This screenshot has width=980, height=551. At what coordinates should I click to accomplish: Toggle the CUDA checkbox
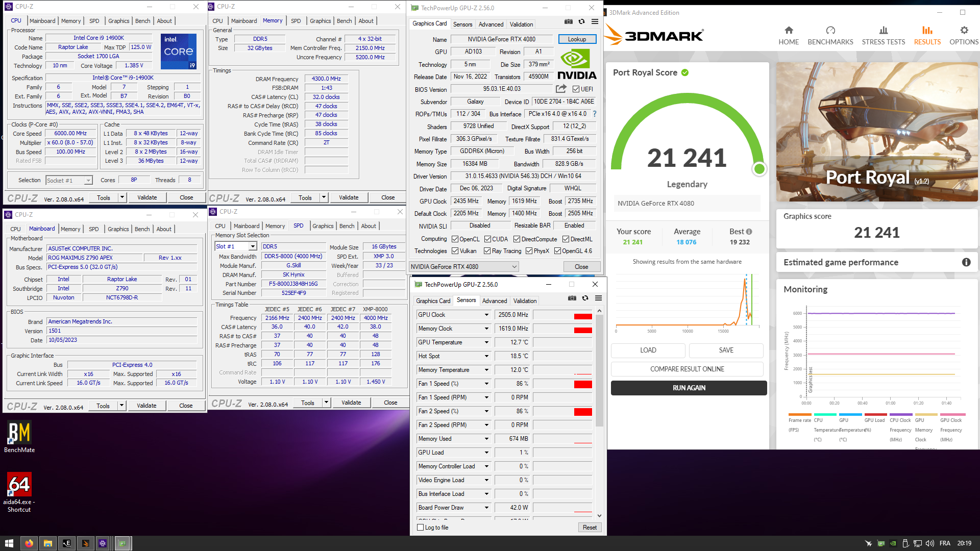coord(487,239)
